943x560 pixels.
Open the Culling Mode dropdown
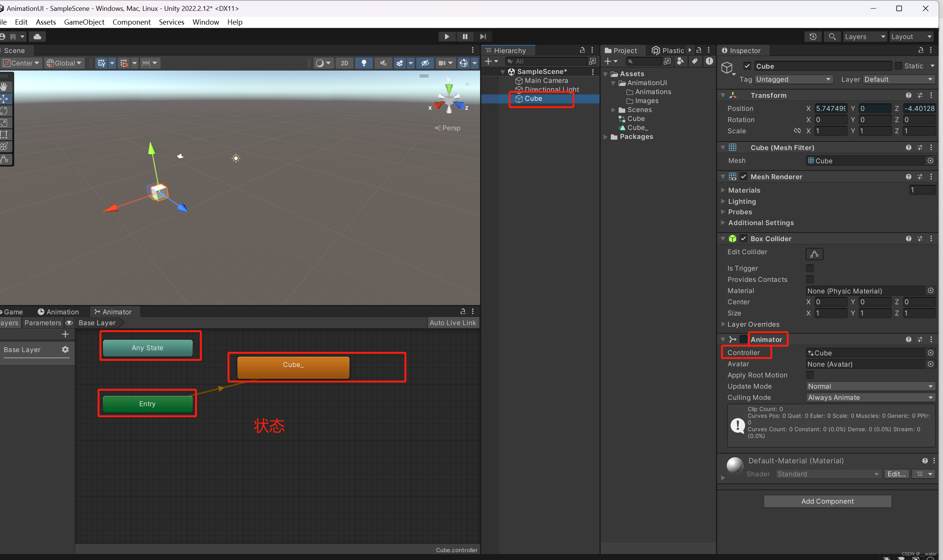pos(870,397)
